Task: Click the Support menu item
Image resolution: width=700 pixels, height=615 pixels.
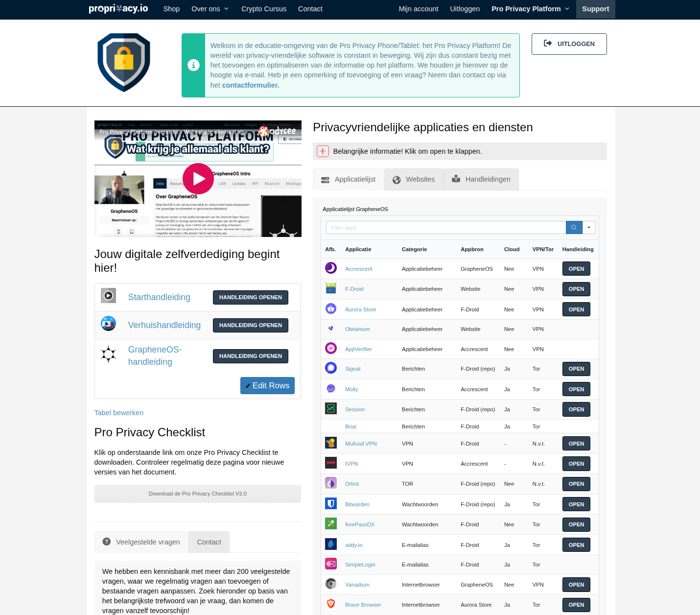Action: tap(596, 9)
